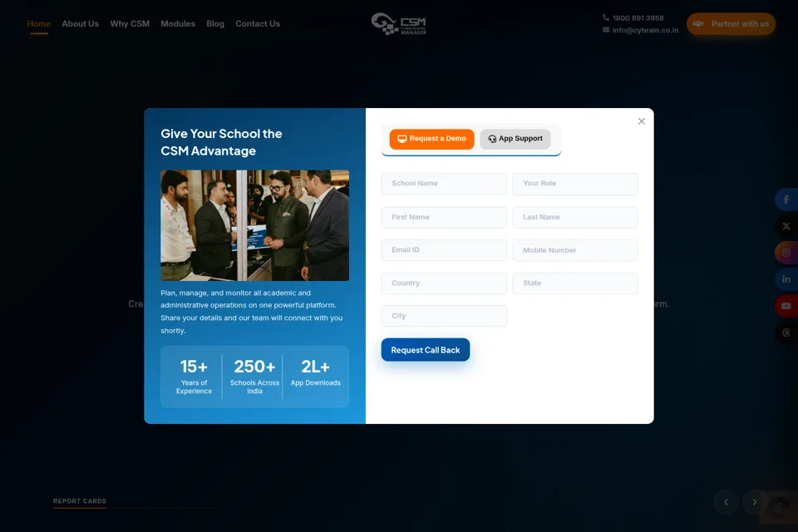Close the demo request popup
The width and height of the screenshot is (798, 532).
click(x=641, y=121)
